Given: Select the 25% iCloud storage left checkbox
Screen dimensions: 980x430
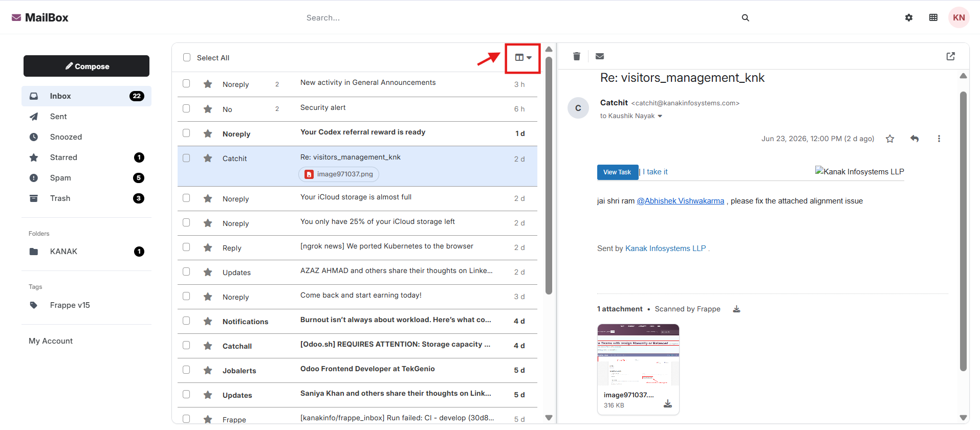Looking at the screenshot, I should (186, 222).
